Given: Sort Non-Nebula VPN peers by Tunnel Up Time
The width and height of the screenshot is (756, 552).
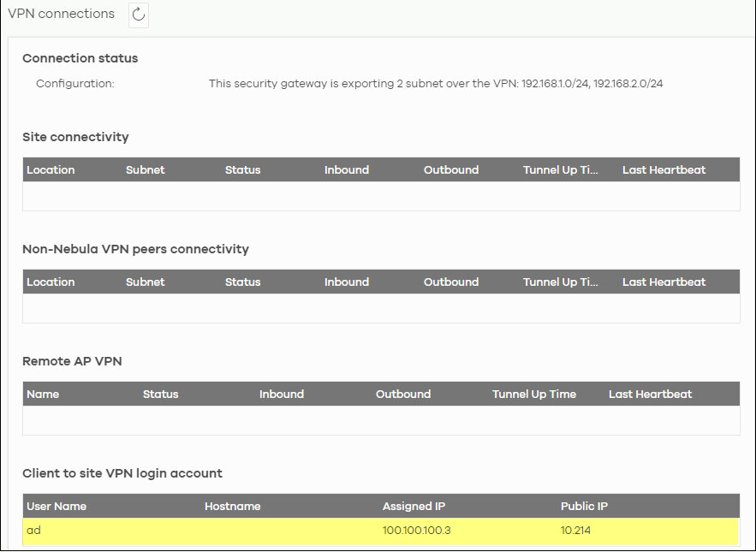Looking at the screenshot, I should [x=560, y=282].
